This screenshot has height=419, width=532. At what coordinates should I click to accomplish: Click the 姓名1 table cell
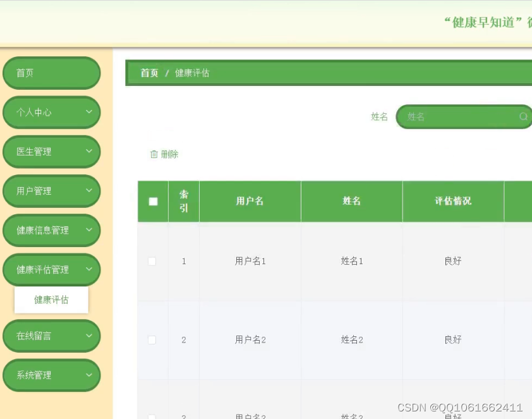tap(351, 260)
